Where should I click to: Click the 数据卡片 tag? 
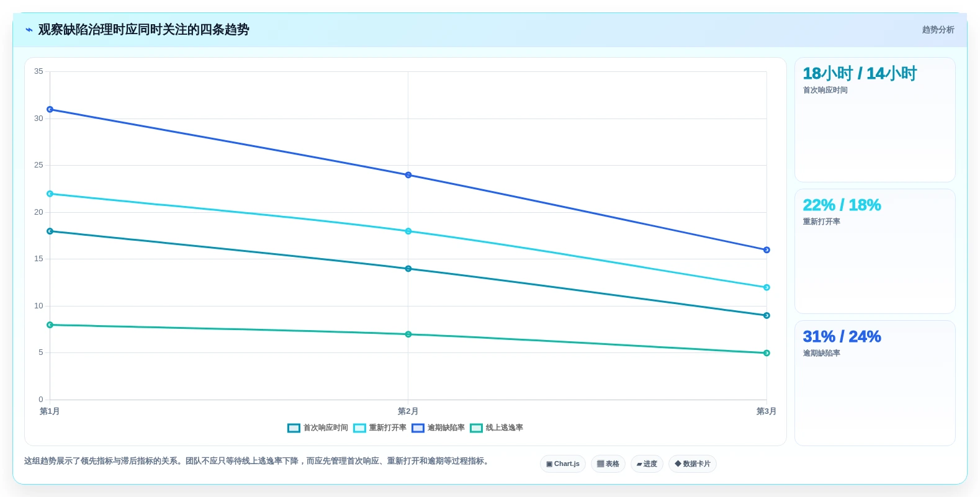(x=693, y=464)
